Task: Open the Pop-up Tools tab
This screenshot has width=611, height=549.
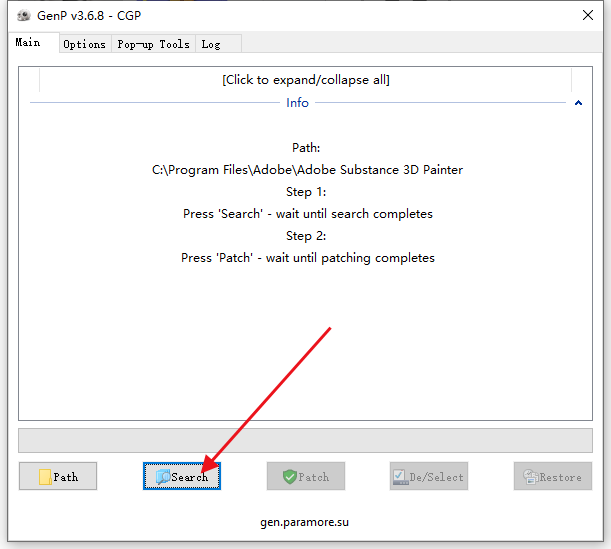Action: point(154,44)
